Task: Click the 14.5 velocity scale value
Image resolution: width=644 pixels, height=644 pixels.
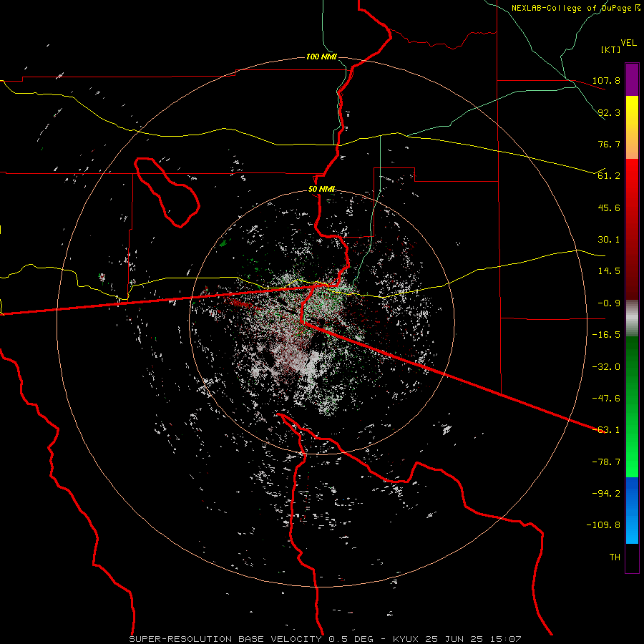Action: click(609, 271)
